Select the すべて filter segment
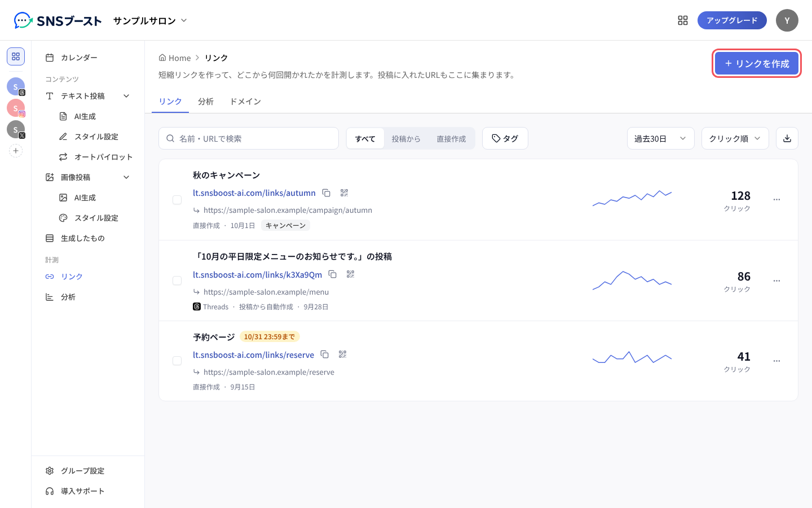This screenshot has height=508, width=812. point(365,138)
